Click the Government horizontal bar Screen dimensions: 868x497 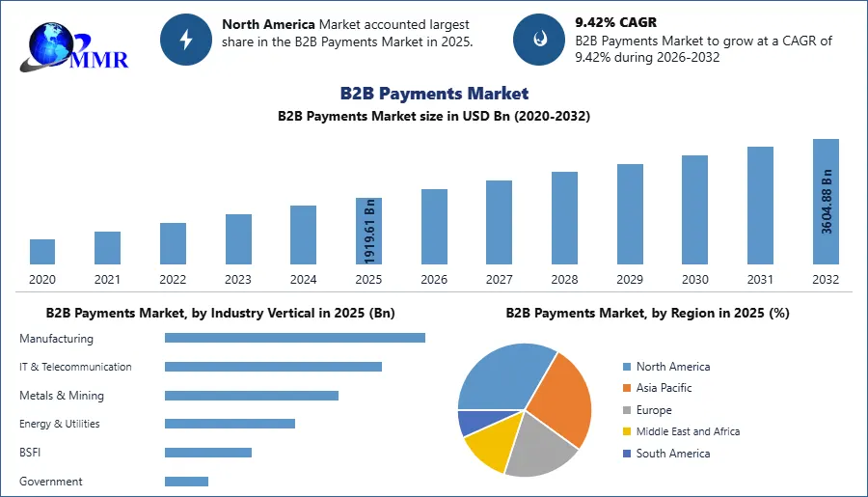(186, 482)
